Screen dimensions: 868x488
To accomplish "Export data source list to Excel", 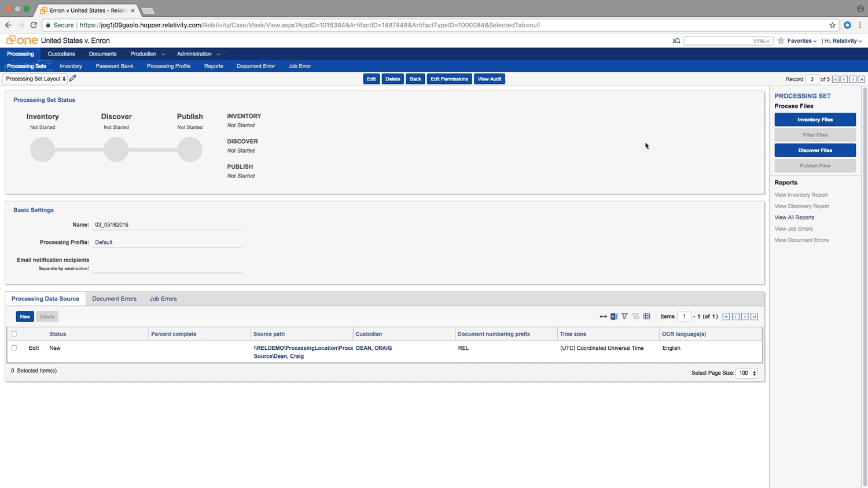I will (x=614, y=316).
